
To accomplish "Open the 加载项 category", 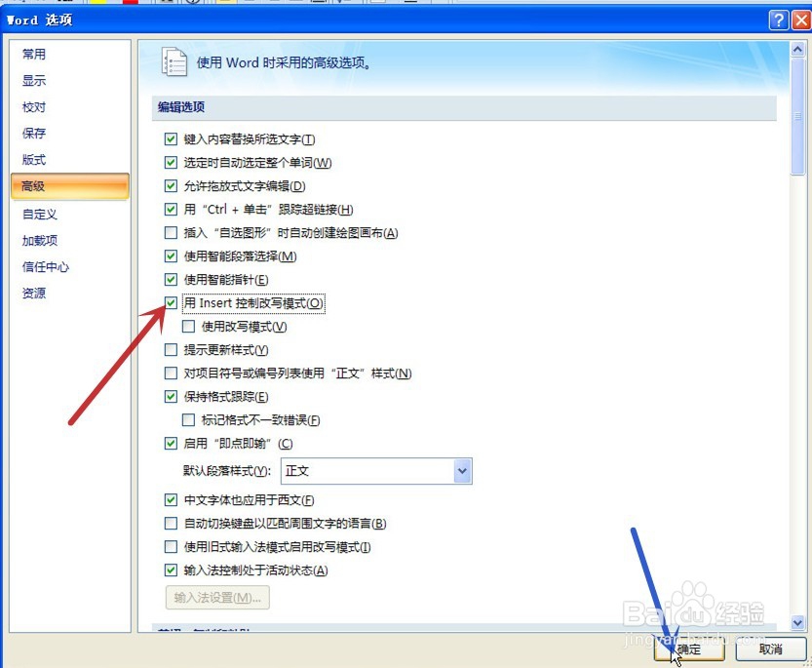I will point(39,241).
